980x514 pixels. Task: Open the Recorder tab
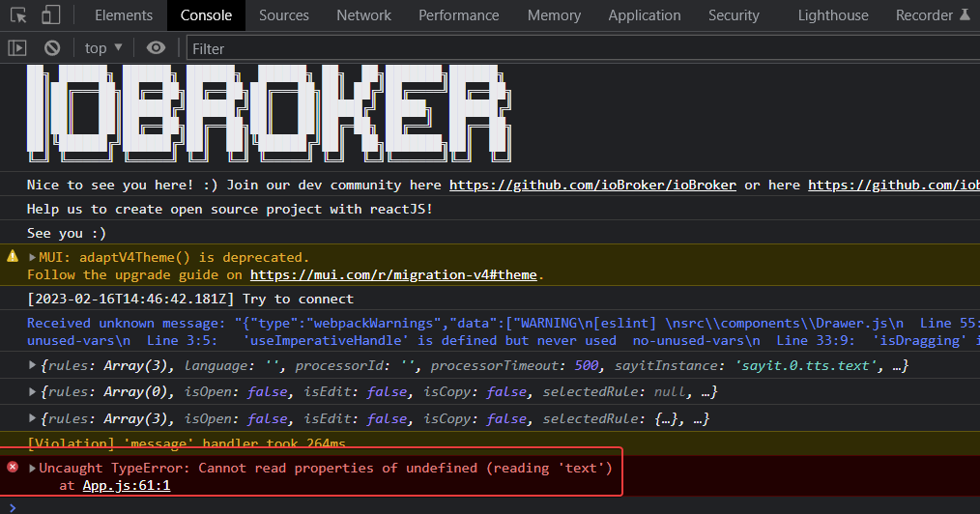pos(924,15)
